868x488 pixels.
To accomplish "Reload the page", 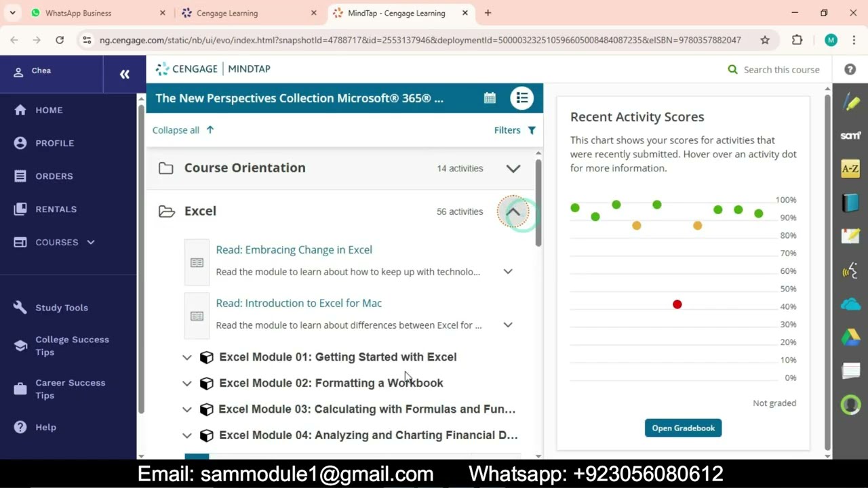I will (x=60, y=40).
